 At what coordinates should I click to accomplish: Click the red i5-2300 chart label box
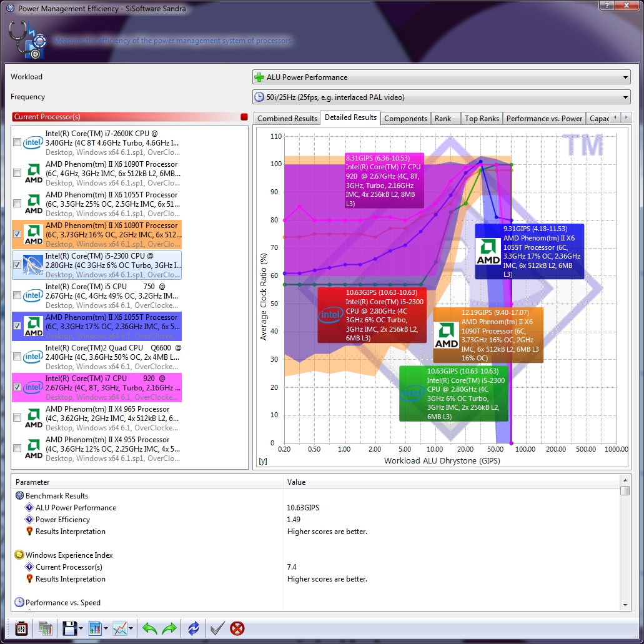pos(372,315)
